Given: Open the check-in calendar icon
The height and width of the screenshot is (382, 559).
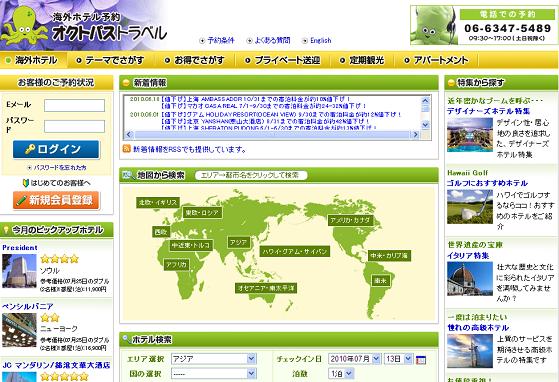Looking at the screenshot, I should (421, 360).
